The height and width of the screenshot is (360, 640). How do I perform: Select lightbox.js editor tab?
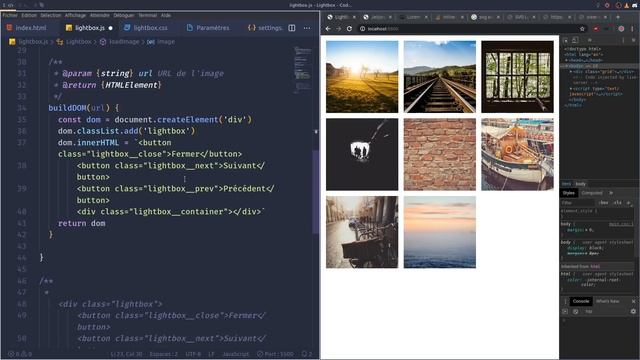tap(89, 28)
